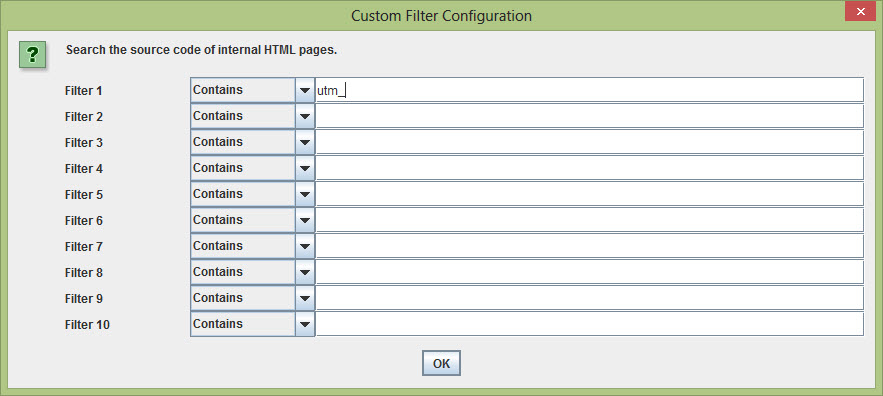Select the Filter 10 text input box
The width and height of the screenshot is (883, 396).
click(590, 324)
